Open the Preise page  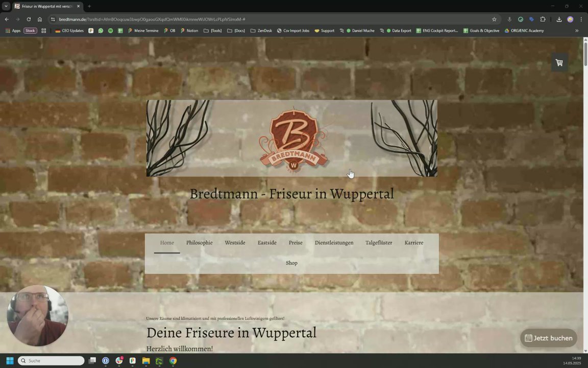coord(296,243)
